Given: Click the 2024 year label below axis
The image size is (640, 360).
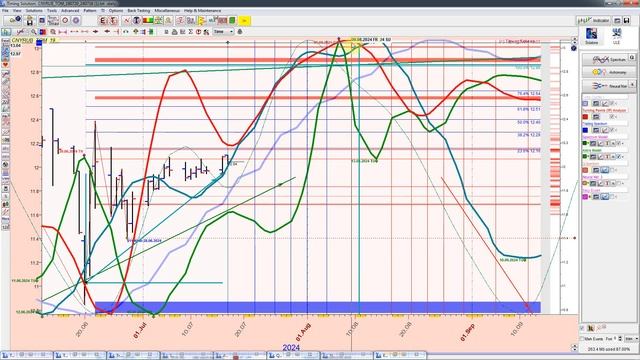Looking at the screenshot, I should [x=291, y=348].
